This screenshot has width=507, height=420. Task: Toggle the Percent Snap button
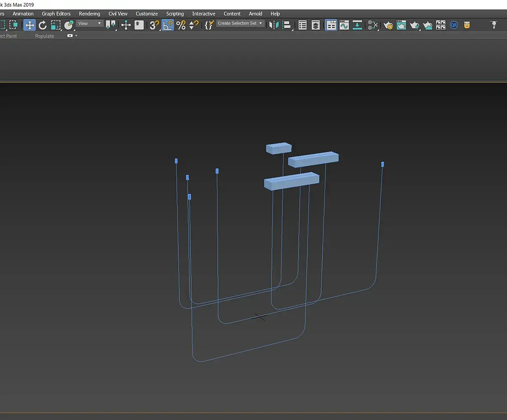pos(181,25)
